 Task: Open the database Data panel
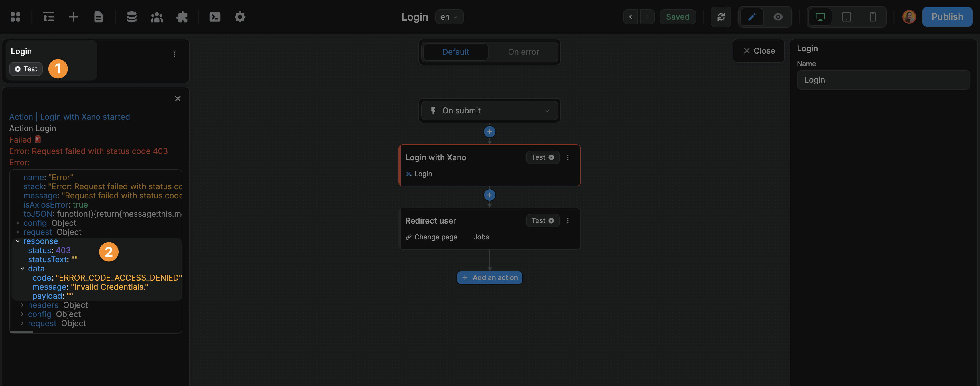[131, 17]
